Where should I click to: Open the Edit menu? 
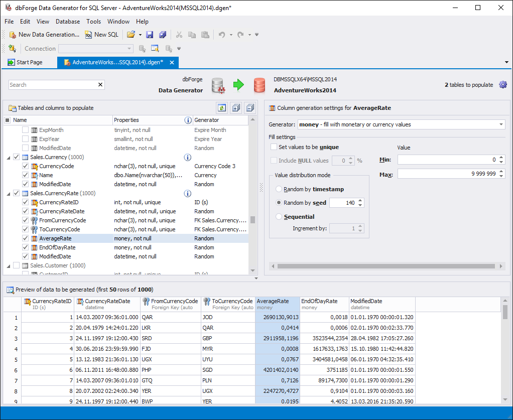[x=25, y=22]
